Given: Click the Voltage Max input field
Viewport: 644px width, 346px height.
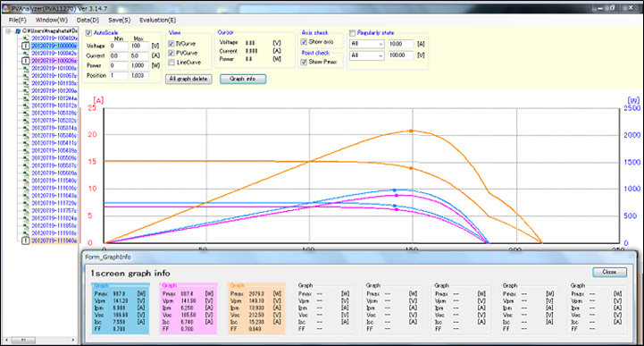Looking at the screenshot, I should coord(139,46).
